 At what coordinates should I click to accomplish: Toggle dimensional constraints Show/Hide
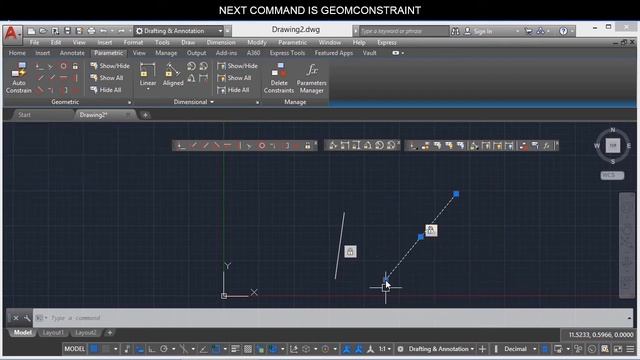tap(238, 66)
